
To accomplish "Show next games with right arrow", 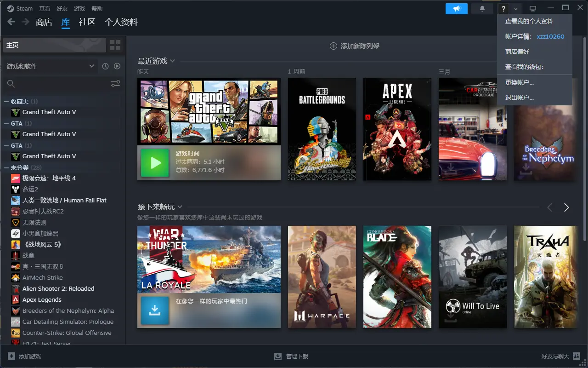I will pyautogui.click(x=566, y=207).
